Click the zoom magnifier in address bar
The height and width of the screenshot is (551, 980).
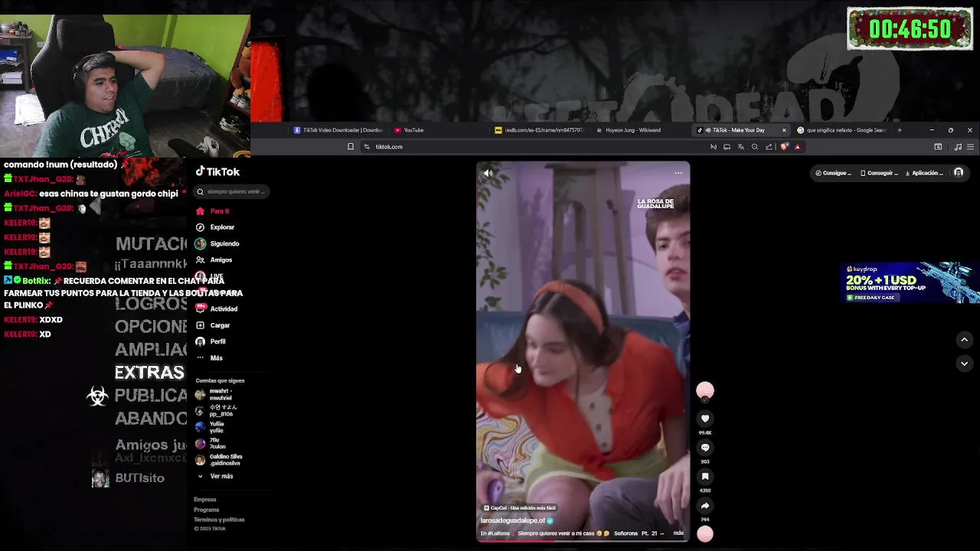point(755,147)
